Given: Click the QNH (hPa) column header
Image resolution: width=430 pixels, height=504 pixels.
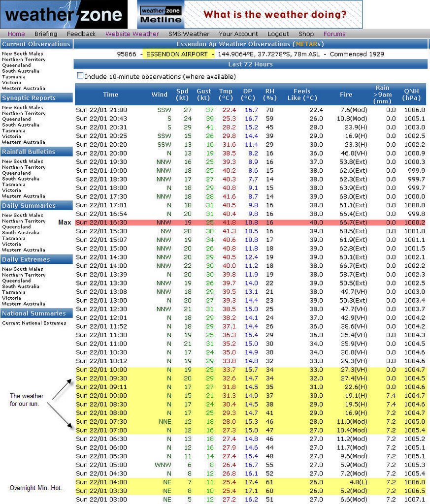Looking at the screenshot, I should [x=411, y=94].
